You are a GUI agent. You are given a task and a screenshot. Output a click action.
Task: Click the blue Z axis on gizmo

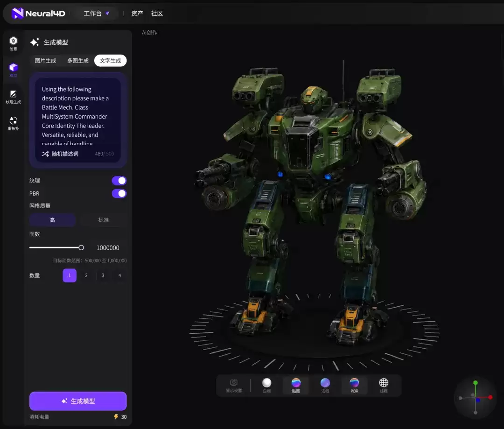pyautogui.click(x=478, y=400)
